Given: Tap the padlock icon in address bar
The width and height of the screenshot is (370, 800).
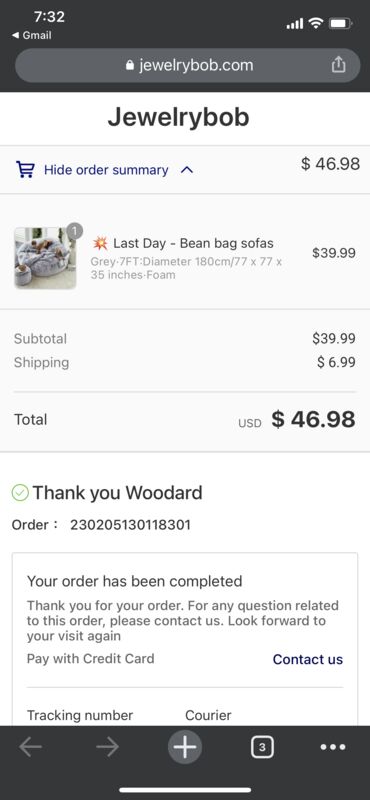Looking at the screenshot, I should [x=130, y=65].
